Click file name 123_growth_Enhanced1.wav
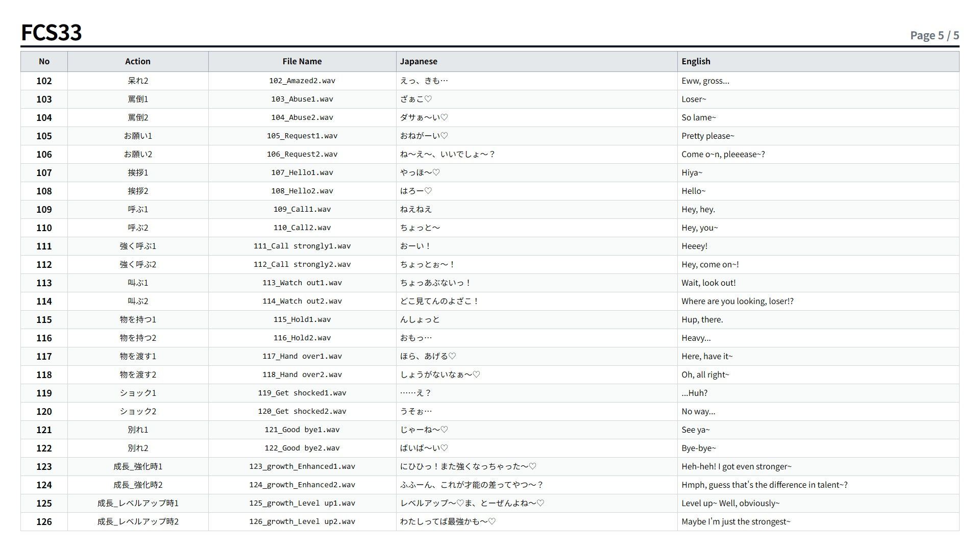980x551 pixels. coord(302,466)
